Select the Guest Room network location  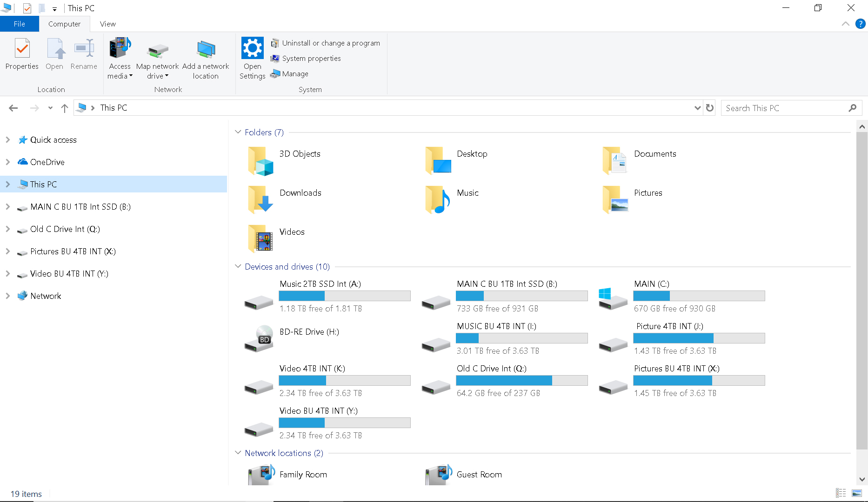pyautogui.click(x=464, y=475)
